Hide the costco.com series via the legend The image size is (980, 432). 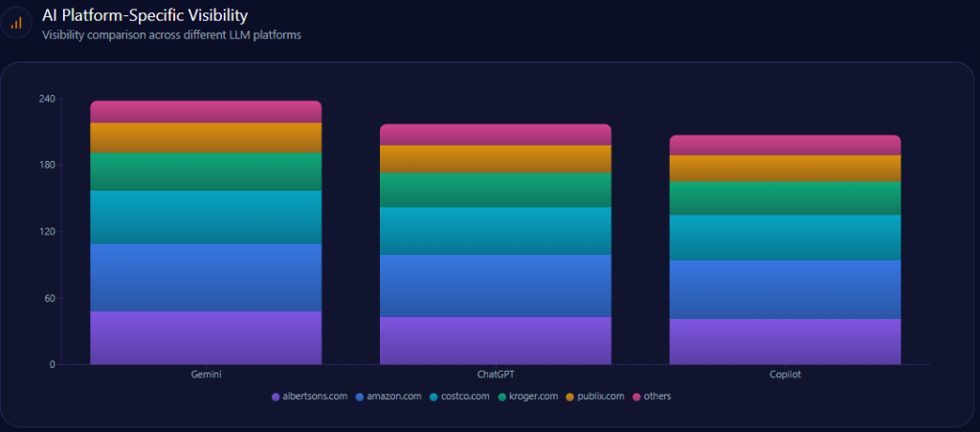pyautogui.click(x=459, y=396)
